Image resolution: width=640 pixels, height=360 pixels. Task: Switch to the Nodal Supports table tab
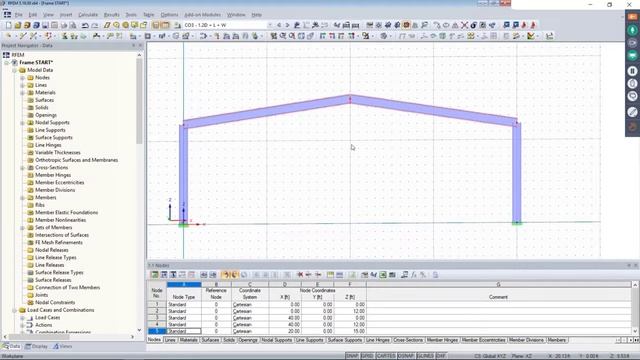pos(276,340)
